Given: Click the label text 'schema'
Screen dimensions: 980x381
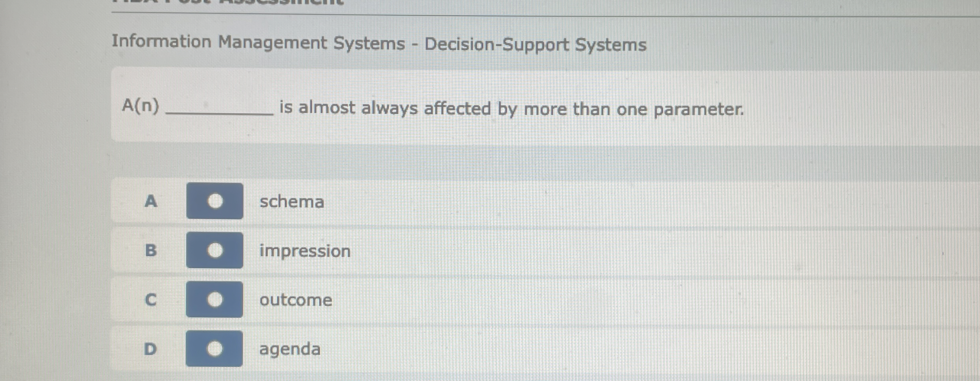Looking at the screenshot, I should click(x=292, y=203).
